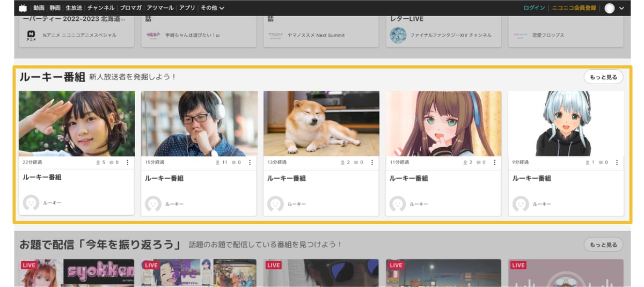
Task: Select the チャンネル menu item
Action: [x=100, y=8]
